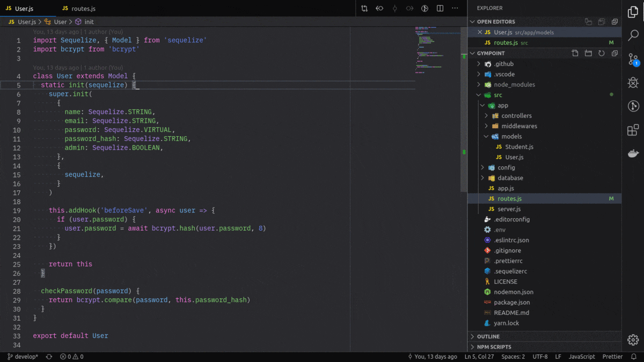Screen dimensions: 644x362
Task: Toggle Open Editors layout icon
Action: pyautogui.click(x=589, y=22)
